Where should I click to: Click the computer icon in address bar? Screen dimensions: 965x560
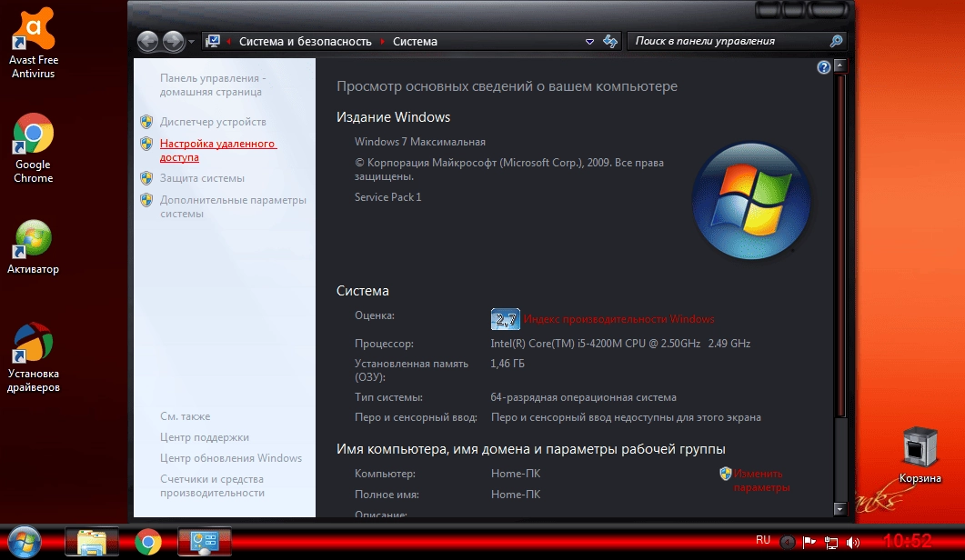click(213, 41)
